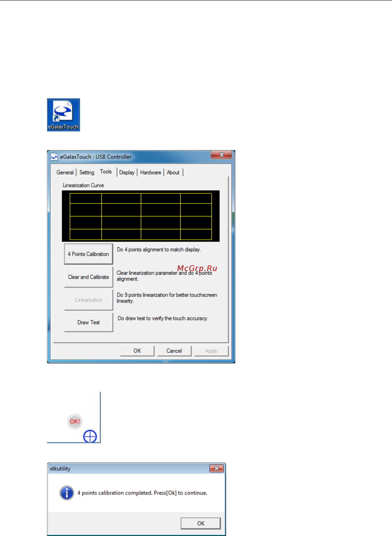Click the '4 points calibration completed' message text
The height and width of the screenshot is (536, 392).
142,493
